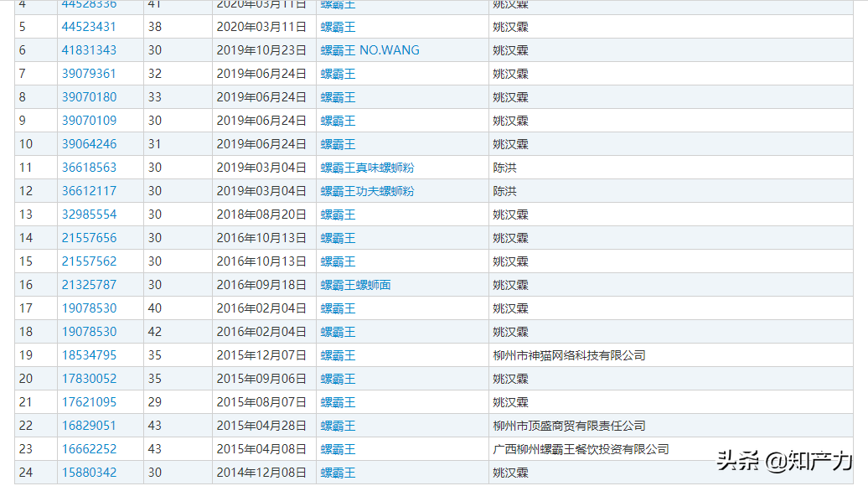This screenshot has width=868, height=486.
Task: Click 螺霸王 name link beside number 39079361
Action: tap(338, 74)
